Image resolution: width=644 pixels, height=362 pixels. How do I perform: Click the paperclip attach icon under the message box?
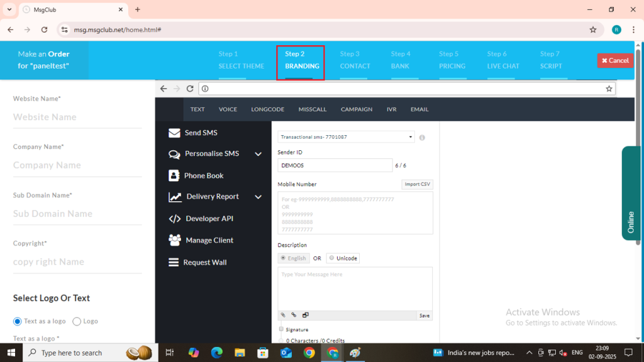point(283,315)
